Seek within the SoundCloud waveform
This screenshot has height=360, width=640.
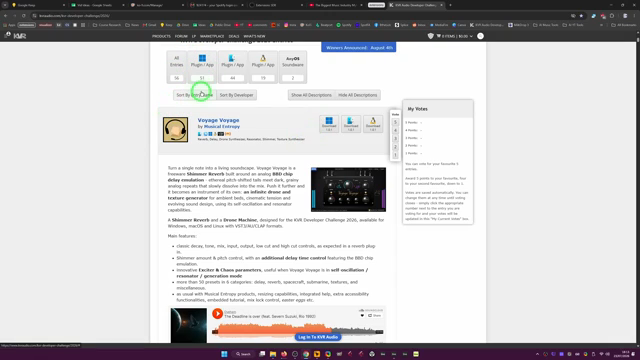pos(298,329)
